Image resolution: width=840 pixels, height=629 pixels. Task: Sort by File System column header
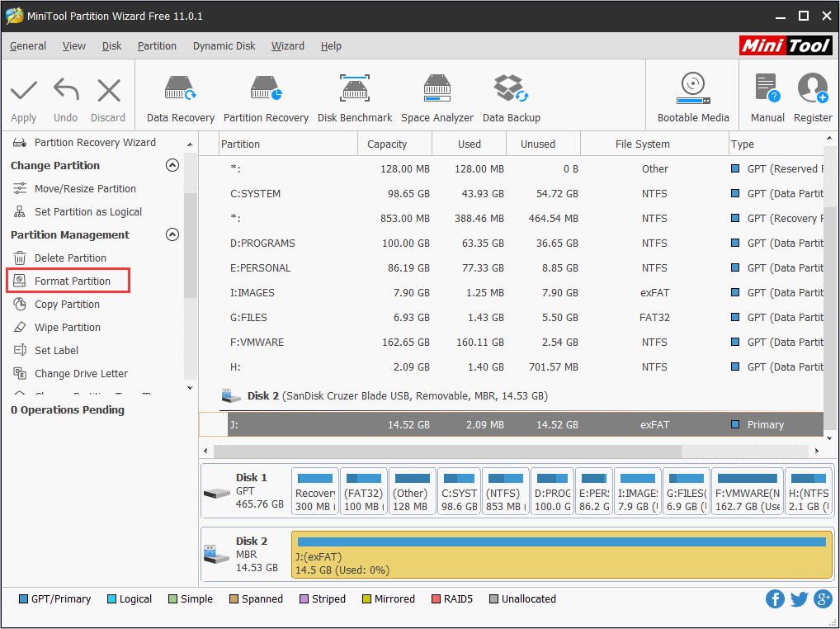click(x=654, y=144)
